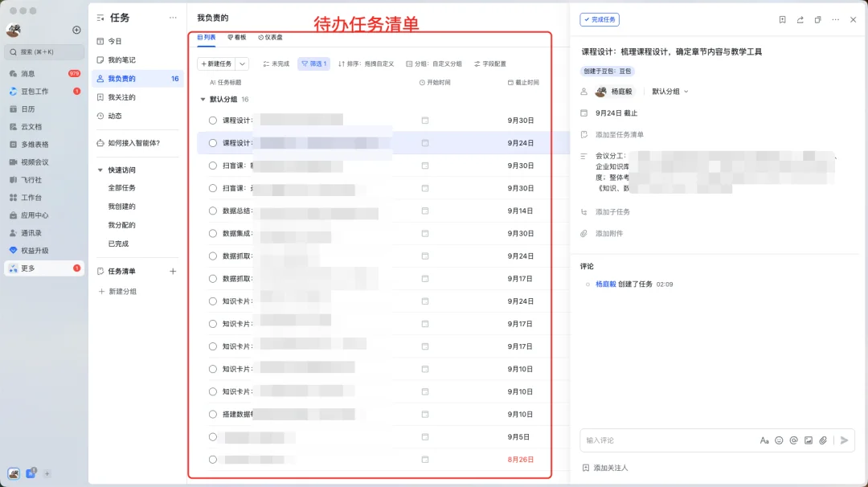The image size is (868, 487).
Task: Set the start time for the 9月5日 task
Action: pyautogui.click(x=425, y=437)
